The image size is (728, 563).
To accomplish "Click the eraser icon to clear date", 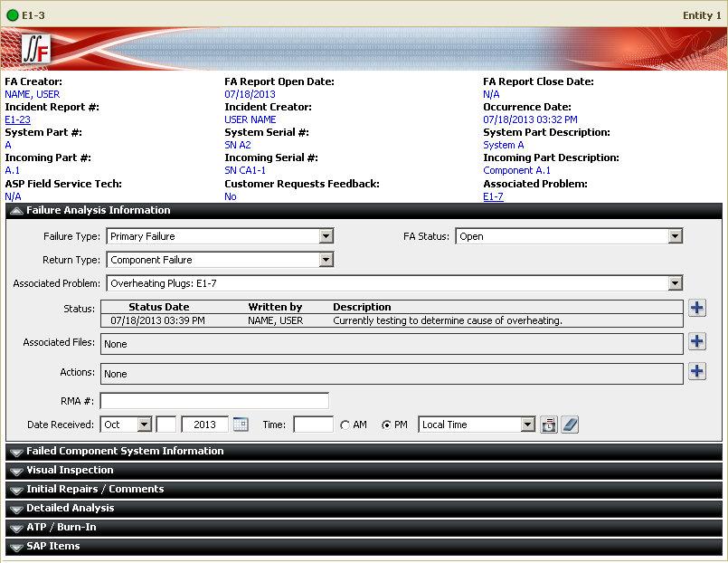I will (569, 425).
